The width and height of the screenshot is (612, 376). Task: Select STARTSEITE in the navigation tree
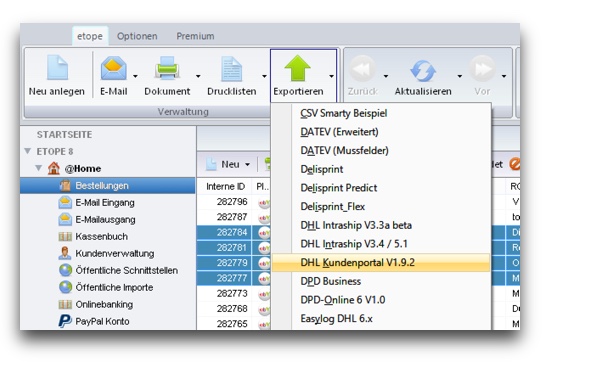64,135
